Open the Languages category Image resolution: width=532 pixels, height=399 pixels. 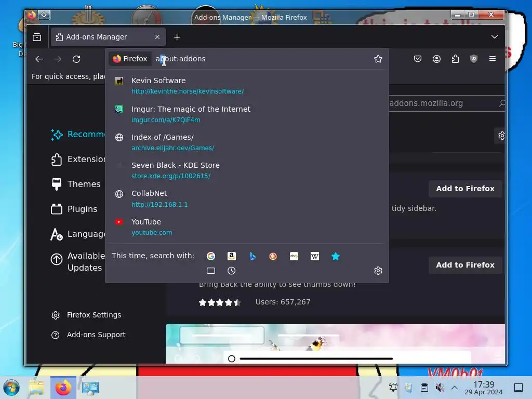point(78,234)
